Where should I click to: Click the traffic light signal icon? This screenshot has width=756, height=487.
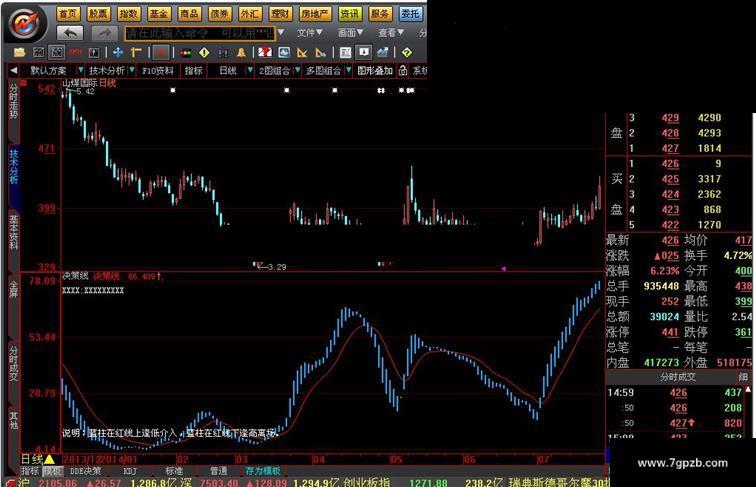[186, 53]
